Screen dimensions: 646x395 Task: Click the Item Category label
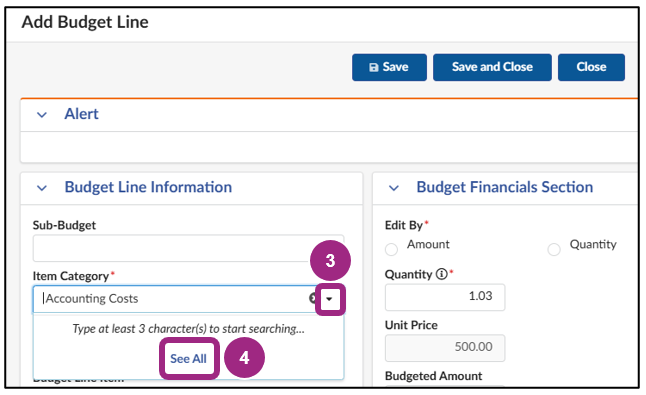71,276
